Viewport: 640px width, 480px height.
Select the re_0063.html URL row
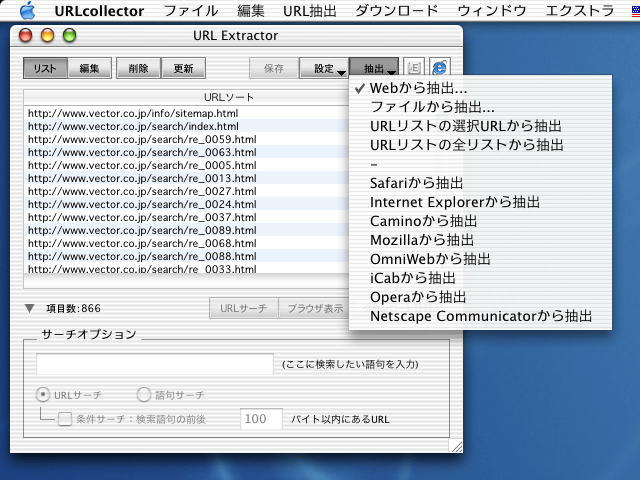point(187,152)
